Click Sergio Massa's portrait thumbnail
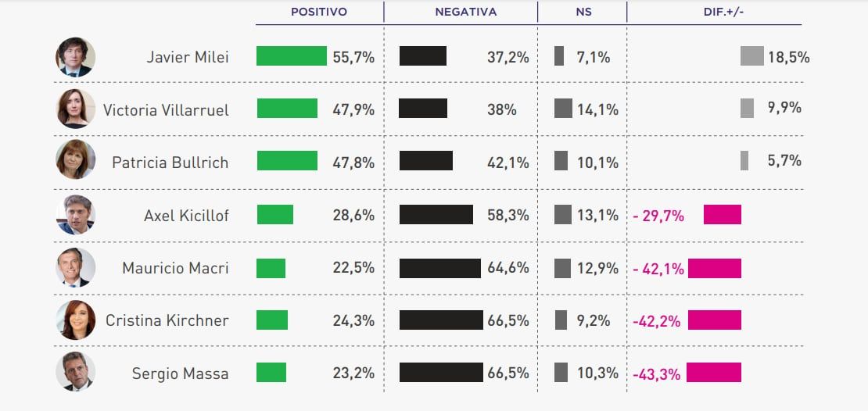Image resolution: width=868 pixels, height=411 pixels. click(76, 372)
